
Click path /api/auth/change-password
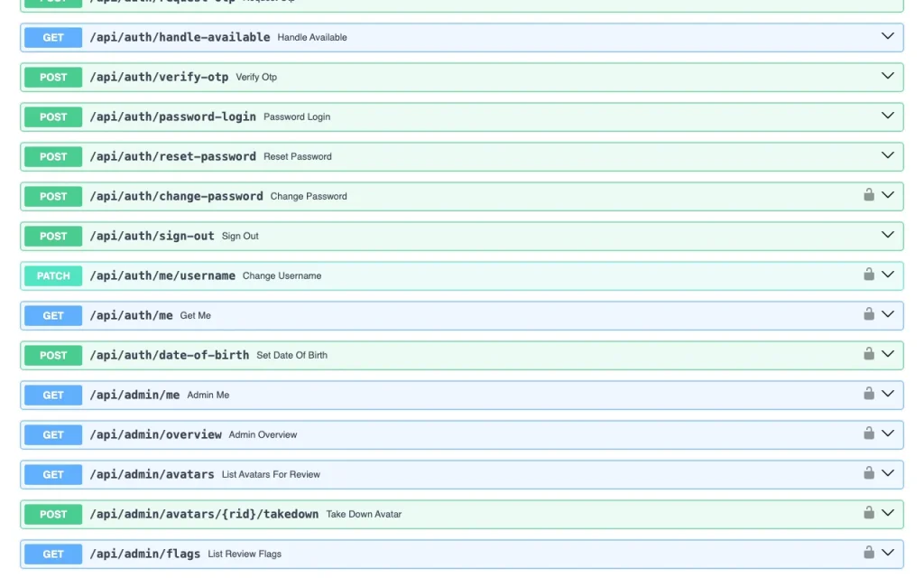[x=176, y=196]
